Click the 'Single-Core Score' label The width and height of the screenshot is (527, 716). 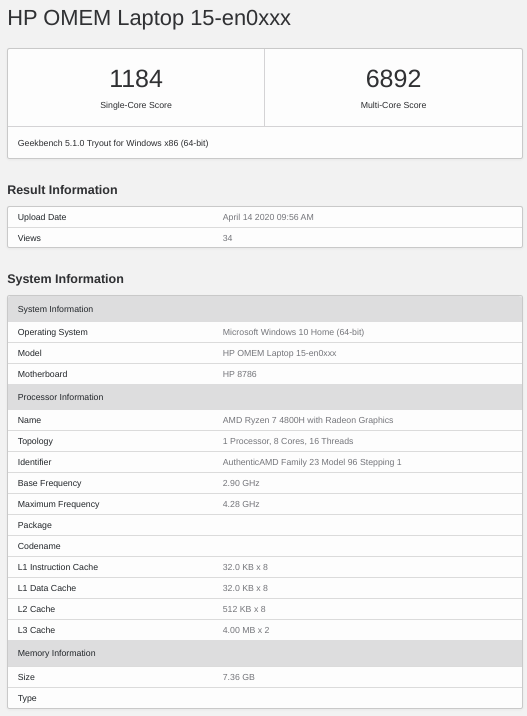pyautogui.click(x=136, y=105)
